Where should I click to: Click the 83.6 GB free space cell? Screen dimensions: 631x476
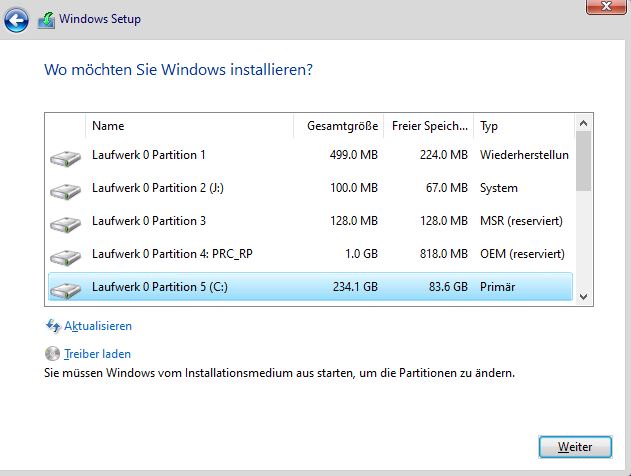448,286
